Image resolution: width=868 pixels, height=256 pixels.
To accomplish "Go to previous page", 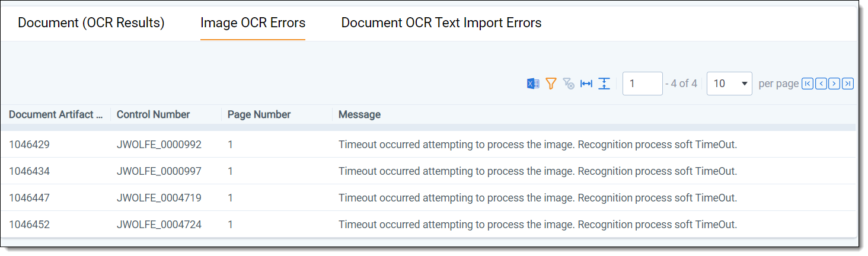I will pyautogui.click(x=821, y=84).
